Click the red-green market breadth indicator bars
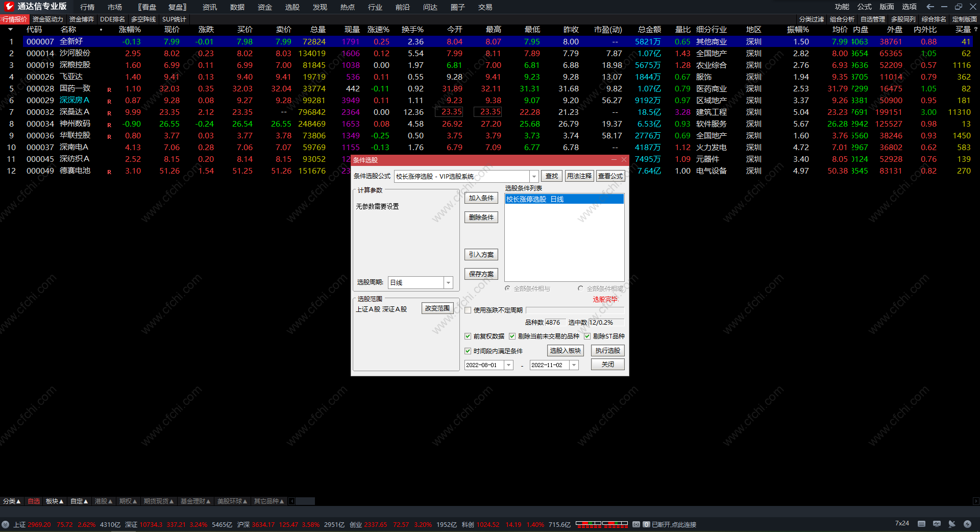980x532 pixels. [602, 524]
